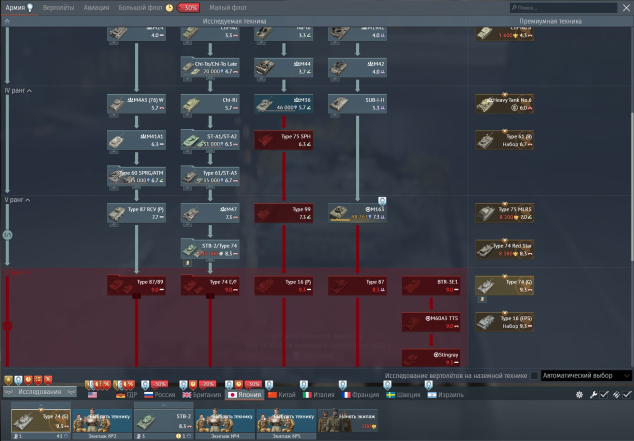Choose the Type 74 (G) crew slot
The height and width of the screenshot is (441, 634).
[x=40, y=421]
